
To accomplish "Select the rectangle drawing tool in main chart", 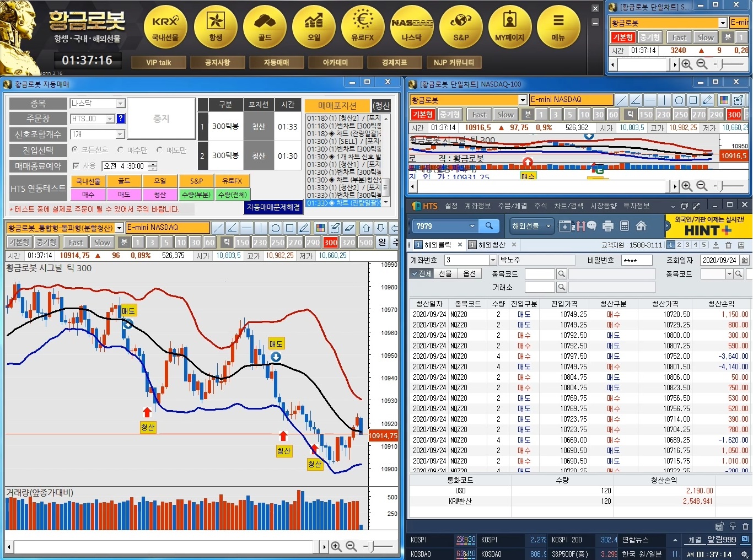I will tap(290, 228).
